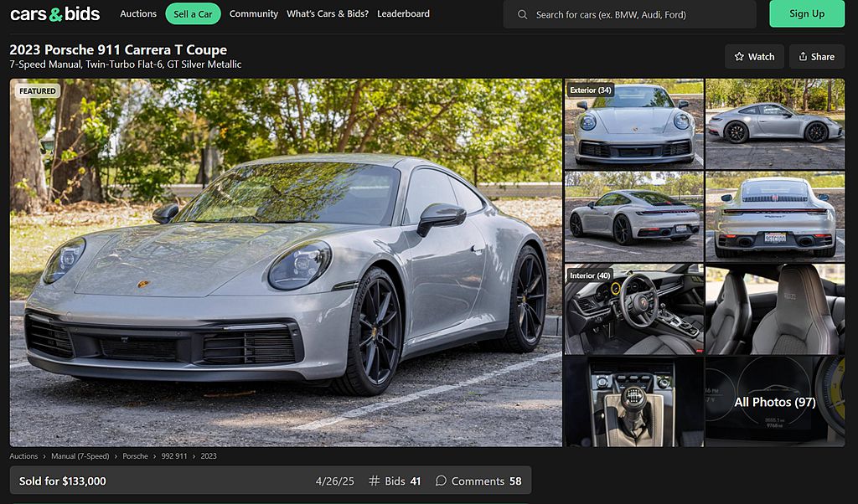The width and height of the screenshot is (858, 504).
Task: Focus the search for cars field
Action: pyautogui.click(x=630, y=14)
